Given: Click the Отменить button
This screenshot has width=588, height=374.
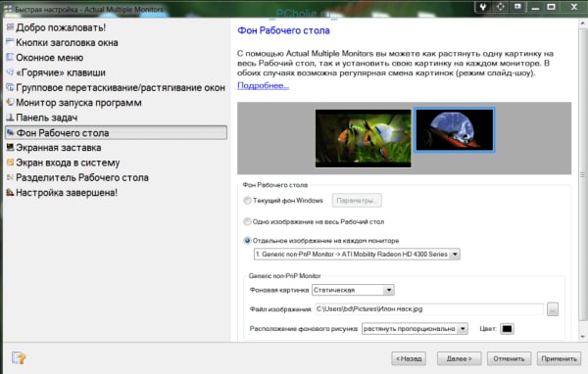Looking at the screenshot, I should coord(509,358).
